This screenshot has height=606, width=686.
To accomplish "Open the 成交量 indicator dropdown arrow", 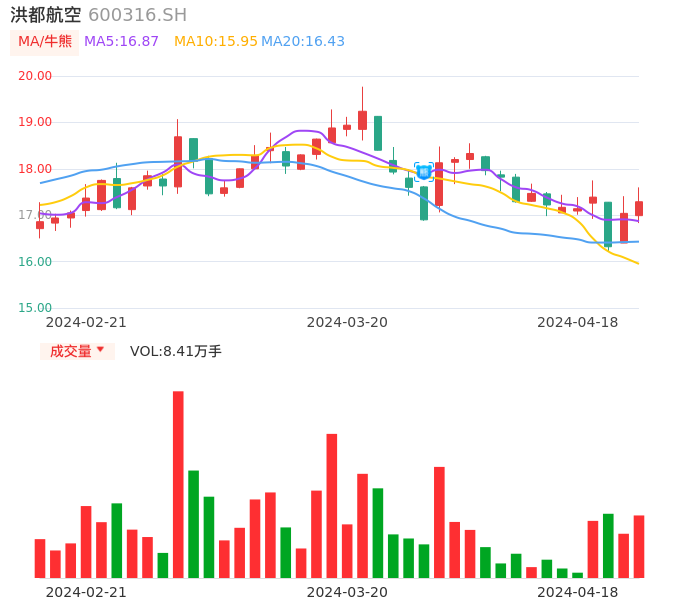I will pos(100,350).
